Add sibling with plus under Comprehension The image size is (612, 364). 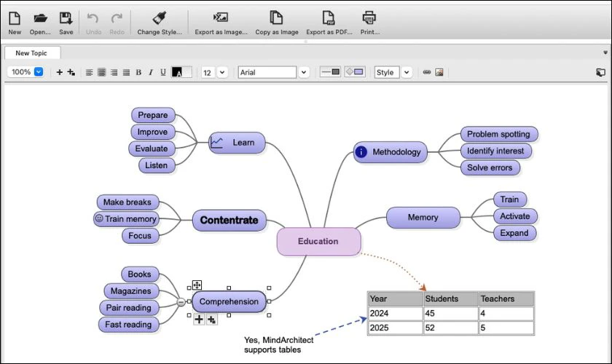coord(199,319)
